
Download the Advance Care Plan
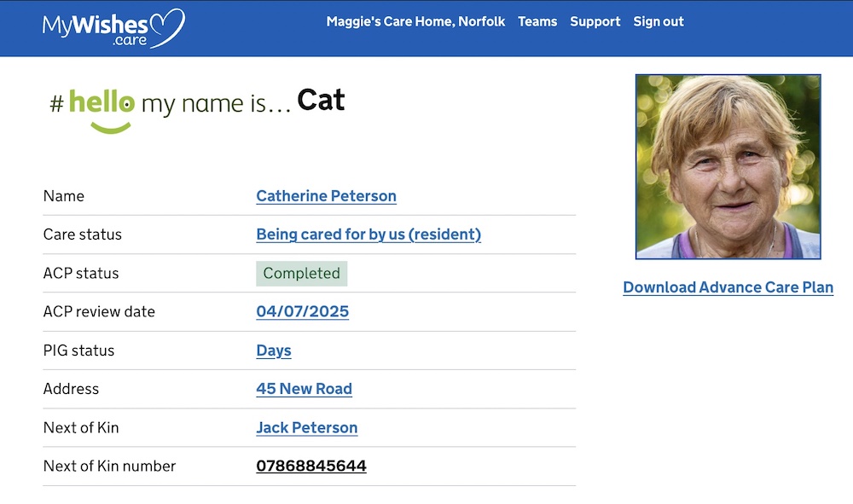728,287
